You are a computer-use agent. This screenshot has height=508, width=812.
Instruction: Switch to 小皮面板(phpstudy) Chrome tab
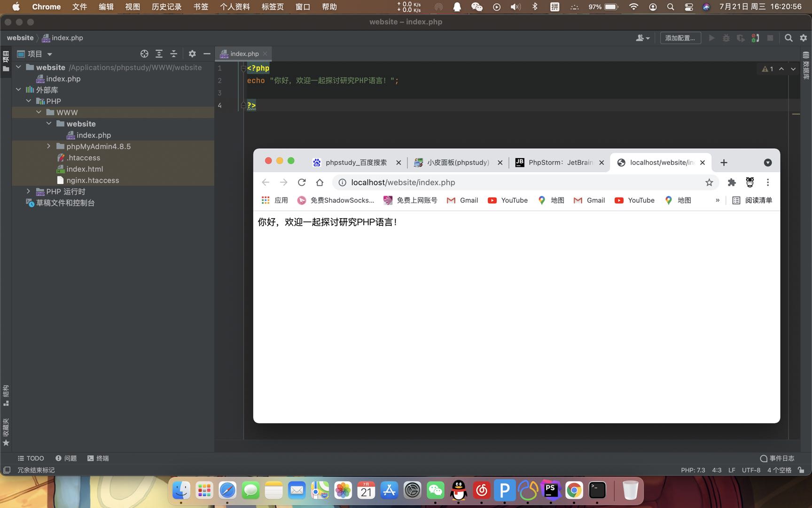pos(458,163)
